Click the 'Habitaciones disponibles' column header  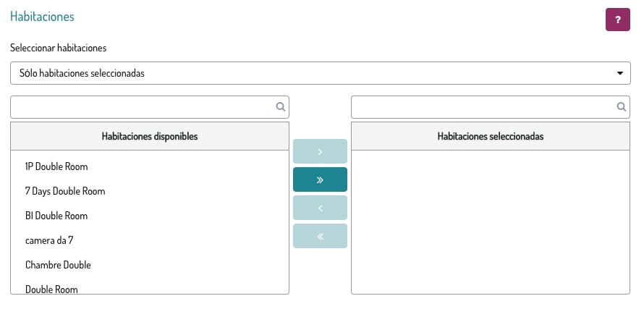point(150,136)
